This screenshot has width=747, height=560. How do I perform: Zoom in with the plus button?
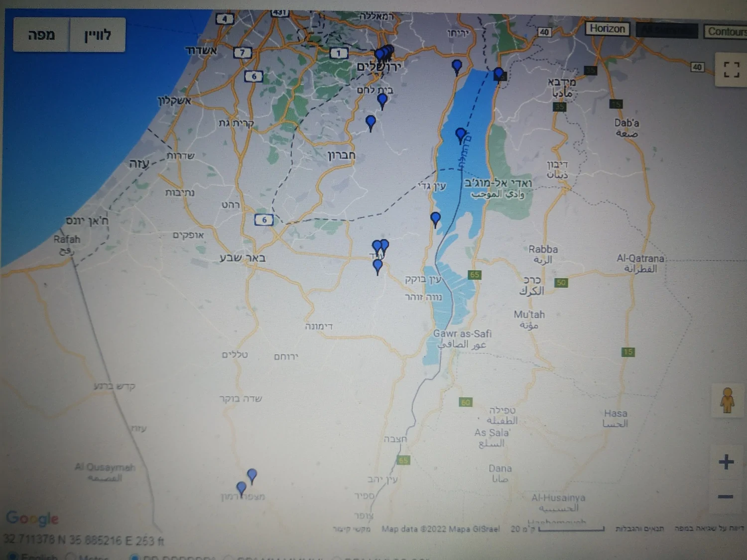coord(726,461)
